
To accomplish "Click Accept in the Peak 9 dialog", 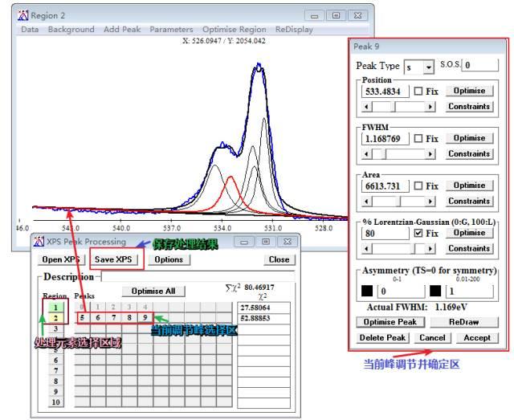I will click(x=477, y=338).
